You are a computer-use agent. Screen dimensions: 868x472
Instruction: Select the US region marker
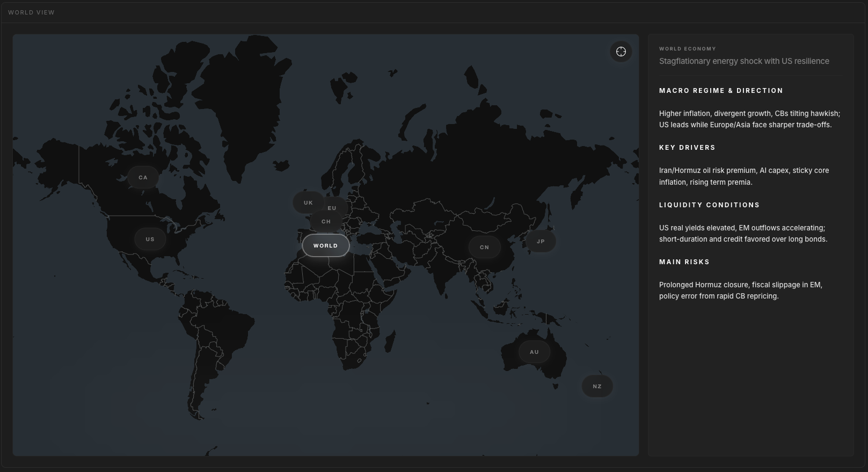click(x=150, y=239)
